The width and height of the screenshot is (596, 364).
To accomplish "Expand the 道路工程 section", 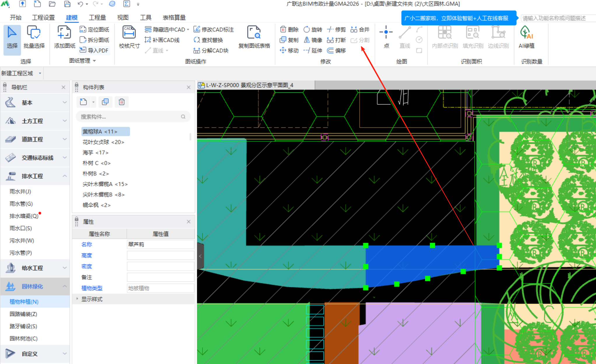I will point(35,139).
